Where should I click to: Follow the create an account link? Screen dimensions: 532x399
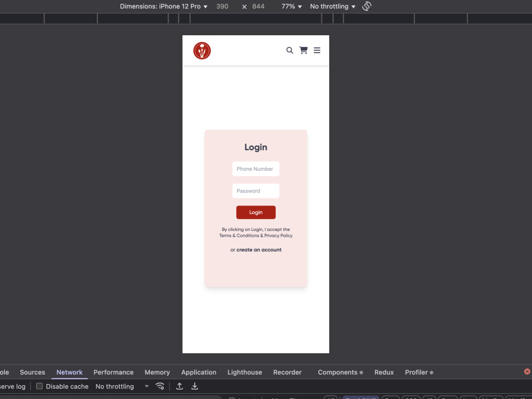coord(259,250)
